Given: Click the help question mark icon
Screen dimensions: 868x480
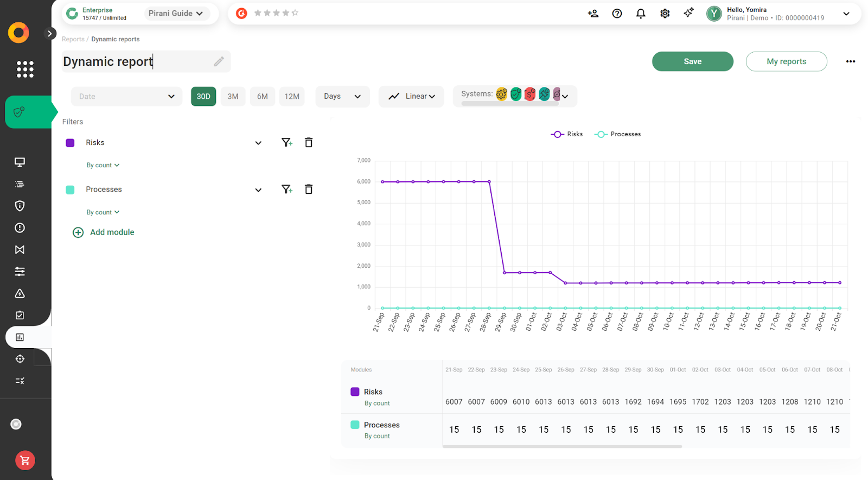Looking at the screenshot, I should coord(617,14).
